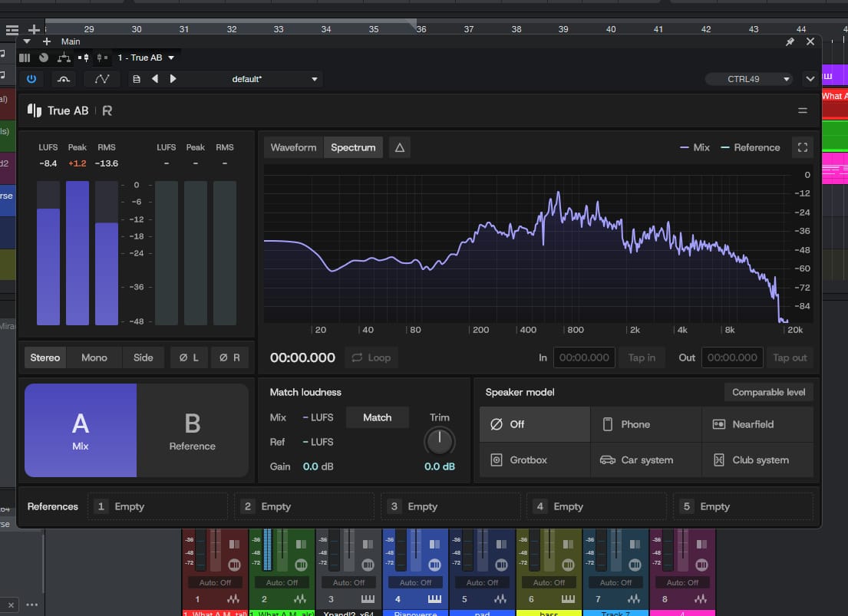Open the True AB hamburger menu

(x=803, y=110)
